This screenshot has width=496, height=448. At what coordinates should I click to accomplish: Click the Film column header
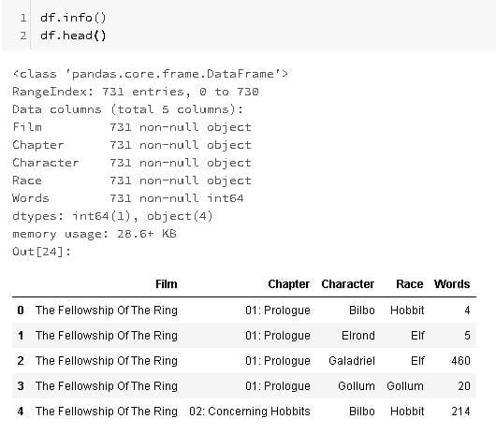point(166,283)
